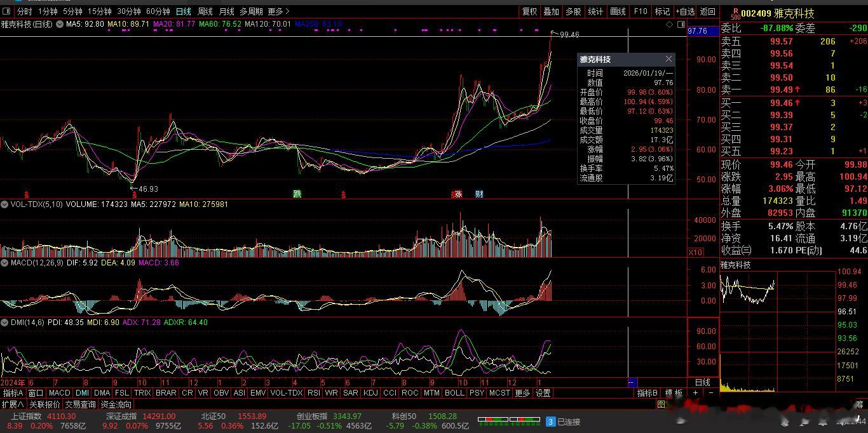Image resolution: width=868 pixels, height=433 pixels.
Task: Switch to 30分钟 period
Action: (x=129, y=11)
